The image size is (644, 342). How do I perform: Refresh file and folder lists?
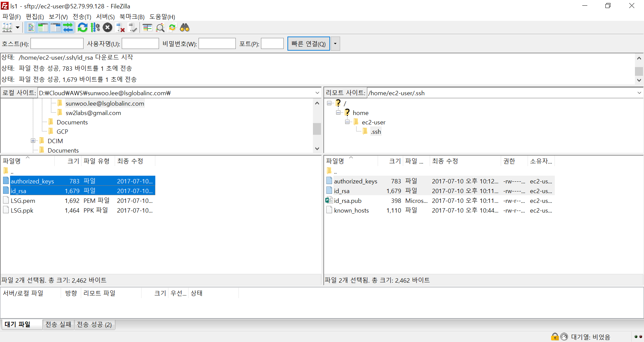point(83,27)
